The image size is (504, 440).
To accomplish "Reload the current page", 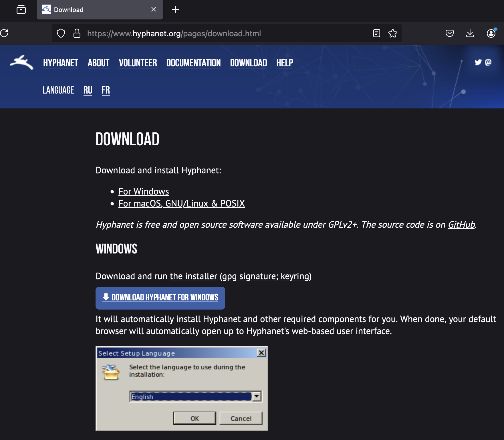I will pos(4,33).
